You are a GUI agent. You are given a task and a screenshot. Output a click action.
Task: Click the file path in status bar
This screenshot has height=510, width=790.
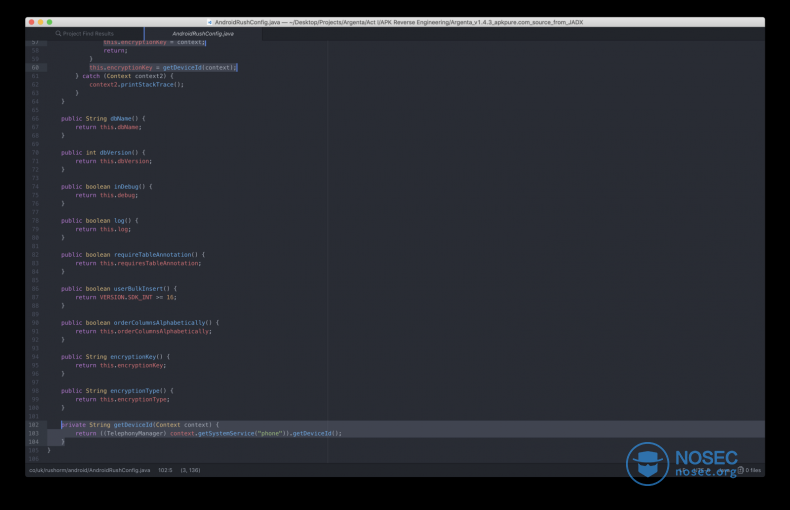click(90, 470)
